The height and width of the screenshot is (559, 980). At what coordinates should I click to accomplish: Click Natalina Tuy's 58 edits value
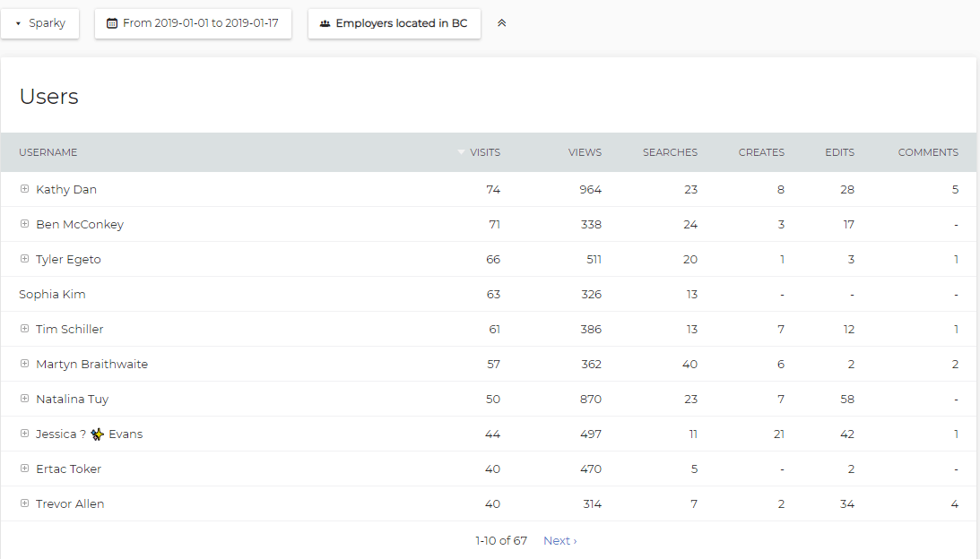click(x=847, y=400)
